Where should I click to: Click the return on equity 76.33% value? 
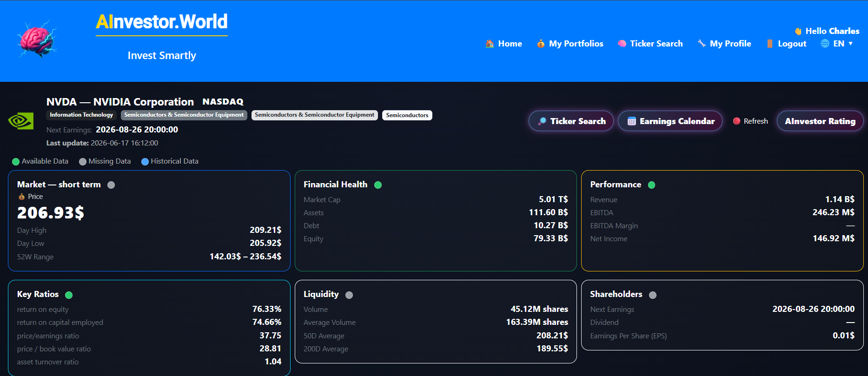267,309
